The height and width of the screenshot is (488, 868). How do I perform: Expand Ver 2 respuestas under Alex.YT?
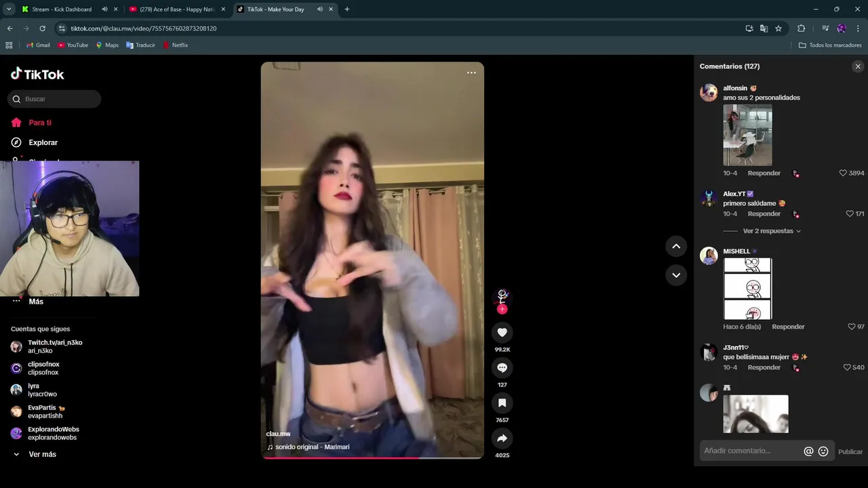coord(772,231)
